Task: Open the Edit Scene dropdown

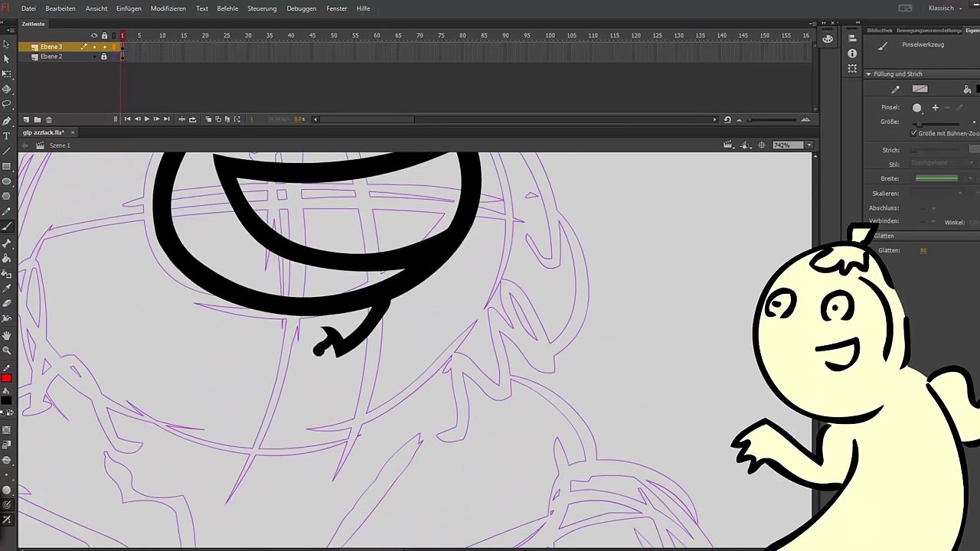Action: 730,145
